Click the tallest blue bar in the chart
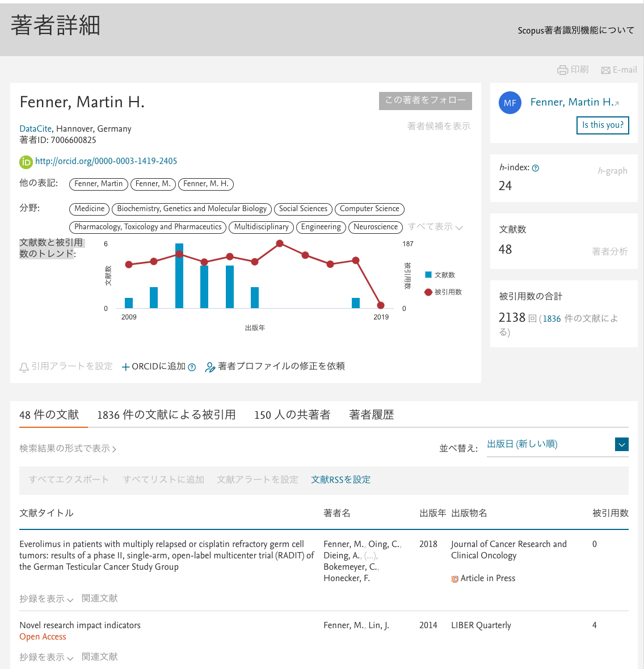 point(179,276)
